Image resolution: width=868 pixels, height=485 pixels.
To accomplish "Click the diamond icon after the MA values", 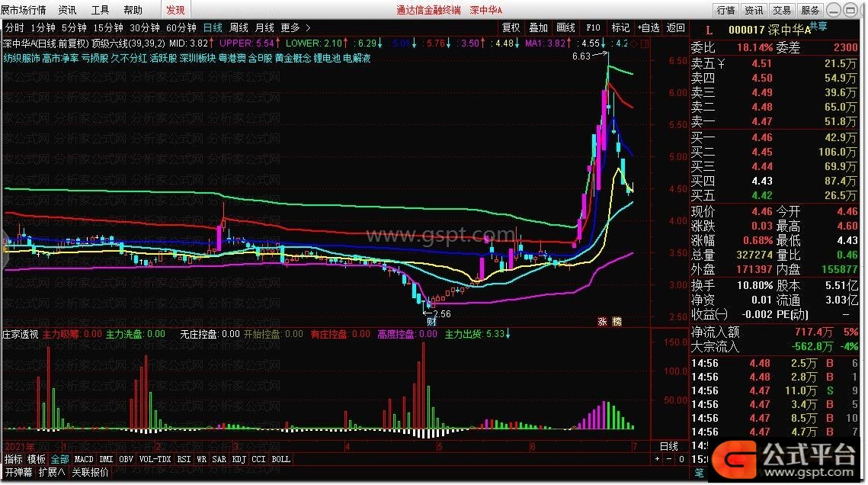I will [634, 43].
